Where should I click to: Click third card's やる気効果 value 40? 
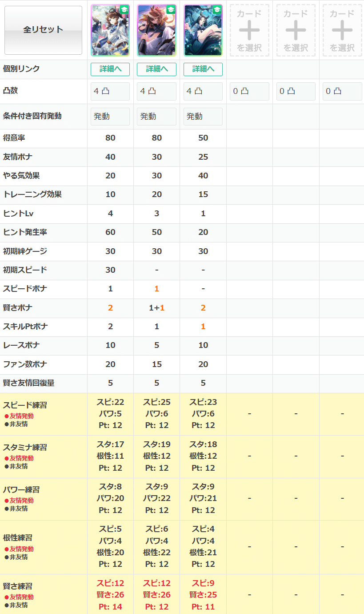coord(203,176)
